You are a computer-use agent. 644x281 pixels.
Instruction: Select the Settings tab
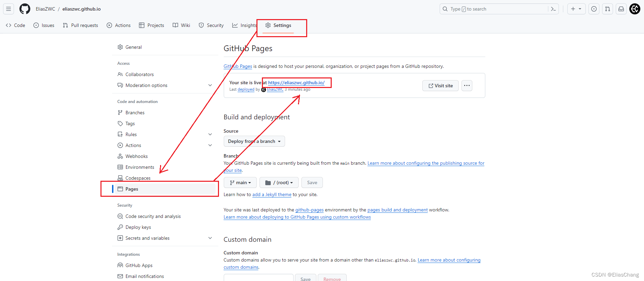tap(278, 25)
